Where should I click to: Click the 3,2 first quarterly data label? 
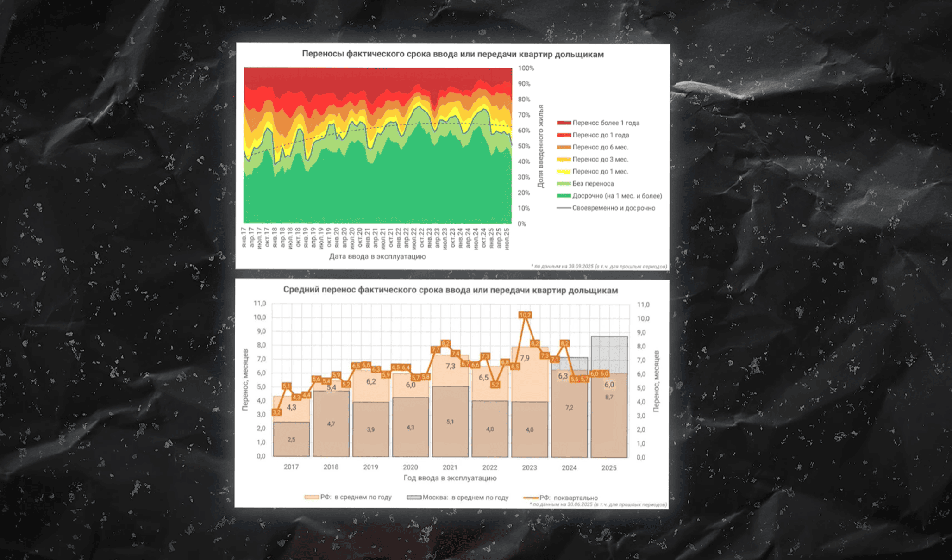click(x=276, y=412)
